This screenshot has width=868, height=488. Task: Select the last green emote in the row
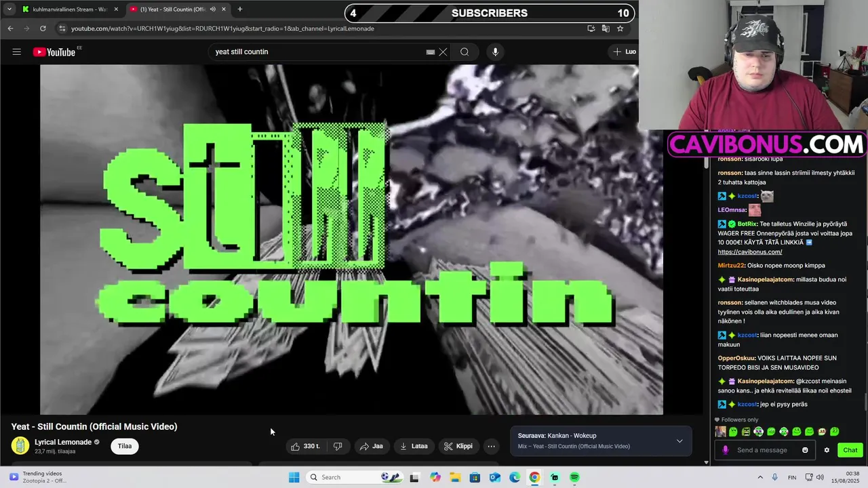tap(834, 432)
